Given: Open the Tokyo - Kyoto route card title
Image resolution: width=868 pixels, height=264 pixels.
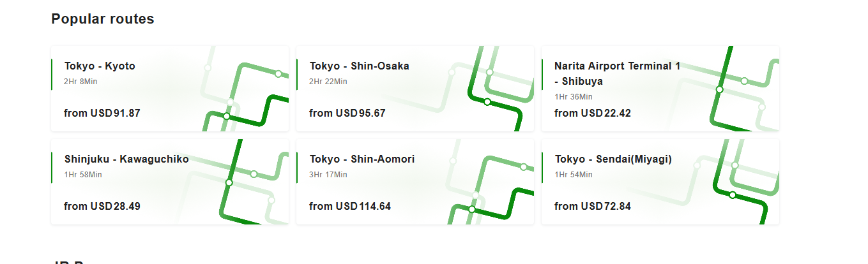Looking at the screenshot, I should pos(100,66).
